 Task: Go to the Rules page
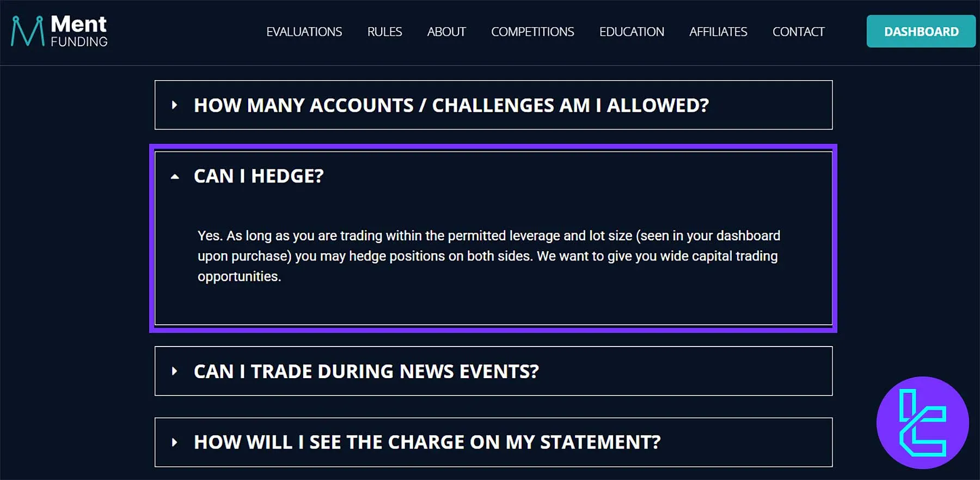(x=384, y=32)
